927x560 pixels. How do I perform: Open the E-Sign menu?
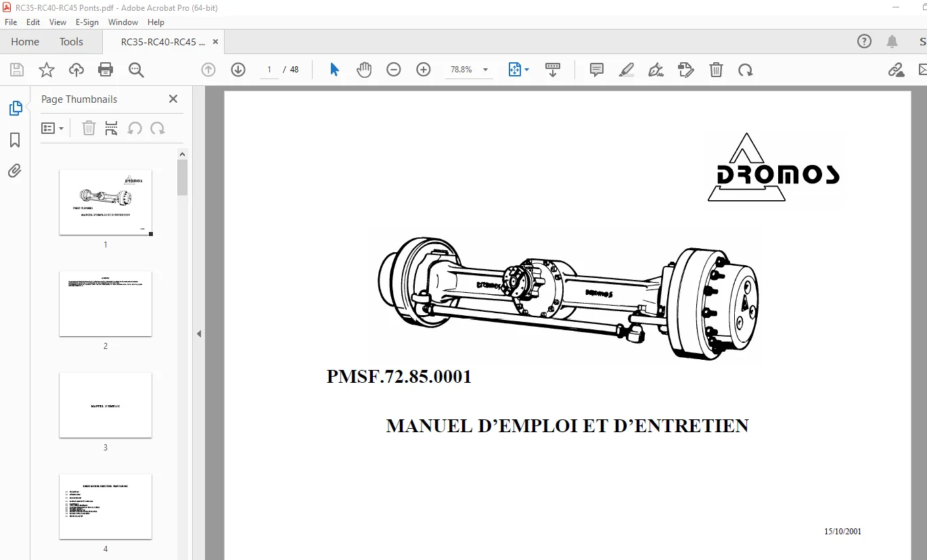[x=87, y=22]
